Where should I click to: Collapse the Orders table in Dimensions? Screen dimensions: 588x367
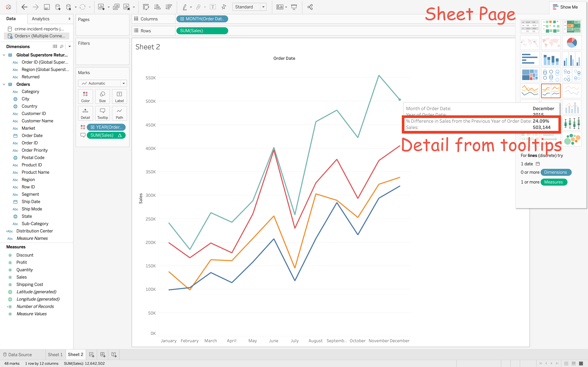(x=4, y=84)
